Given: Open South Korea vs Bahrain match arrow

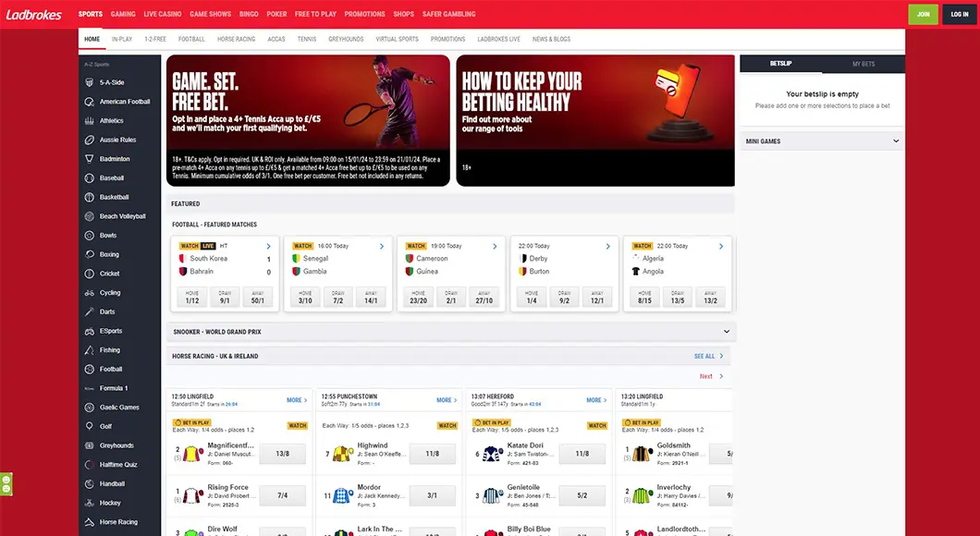Looking at the screenshot, I should 269,246.
